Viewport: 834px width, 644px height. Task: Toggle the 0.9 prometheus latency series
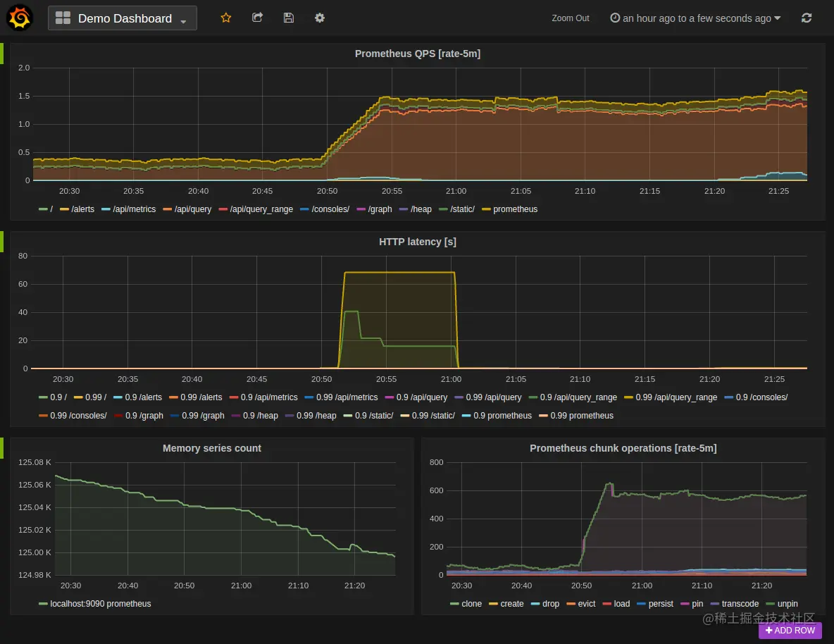coord(503,415)
